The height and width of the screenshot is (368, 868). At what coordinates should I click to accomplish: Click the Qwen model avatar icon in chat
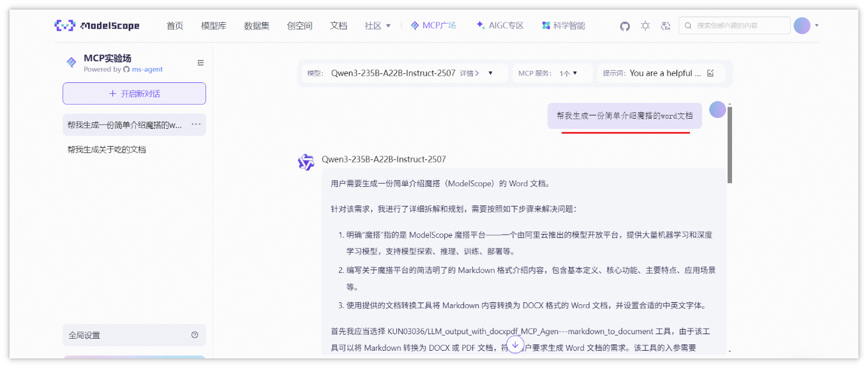306,162
